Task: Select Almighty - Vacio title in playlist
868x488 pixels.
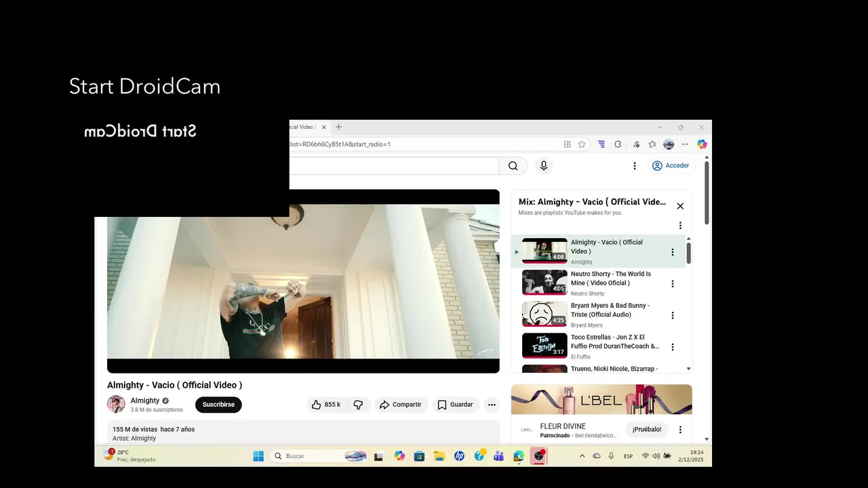Action: 607,247
